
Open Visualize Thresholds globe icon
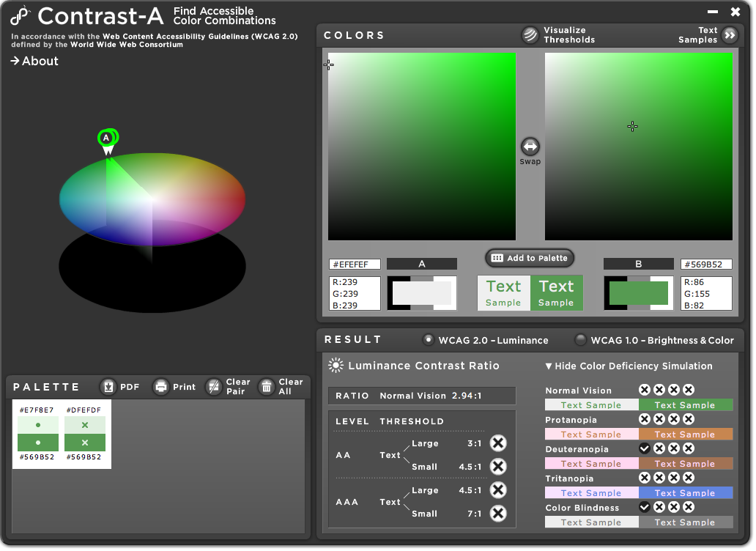[530, 35]
